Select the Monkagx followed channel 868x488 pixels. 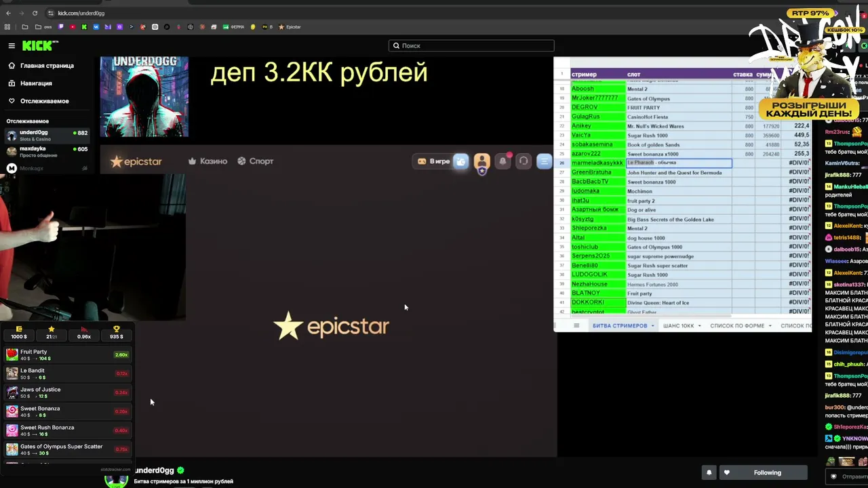(46, 168)
